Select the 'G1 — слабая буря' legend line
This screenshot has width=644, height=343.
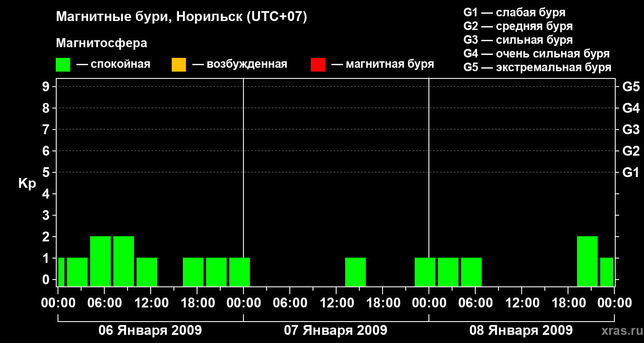pos(514,12)
